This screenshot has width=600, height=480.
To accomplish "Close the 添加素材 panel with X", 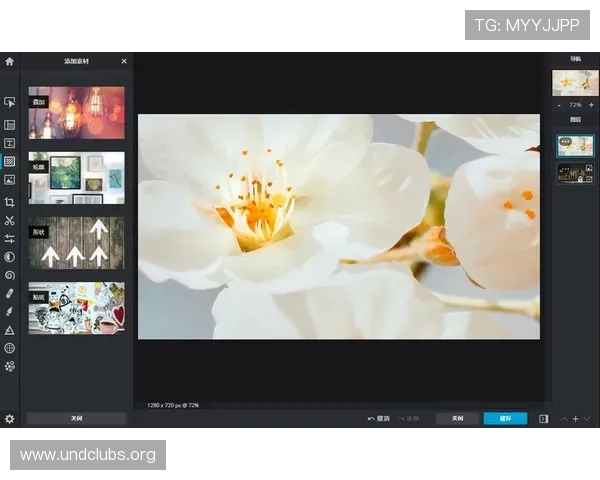I will (124, 61).
